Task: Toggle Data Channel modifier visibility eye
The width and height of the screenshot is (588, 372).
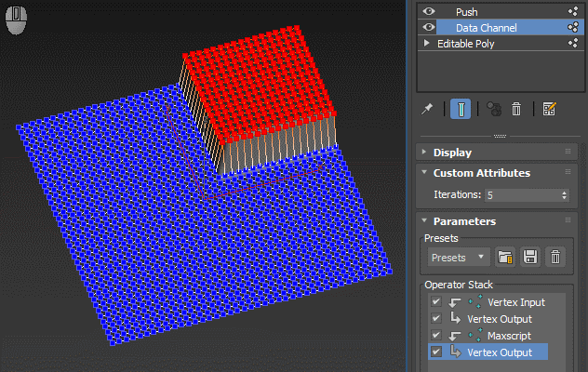Action: [x=429, y=28]
